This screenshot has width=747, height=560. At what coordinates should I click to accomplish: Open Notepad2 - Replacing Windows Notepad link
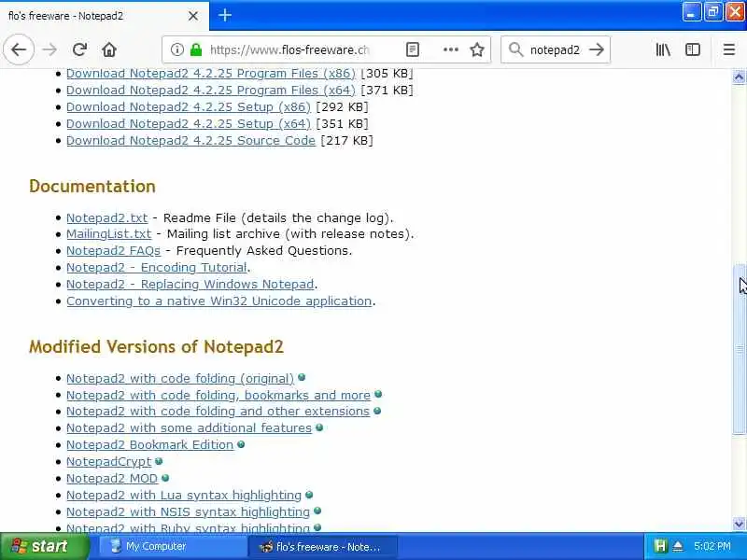click(x=190, y=285)
